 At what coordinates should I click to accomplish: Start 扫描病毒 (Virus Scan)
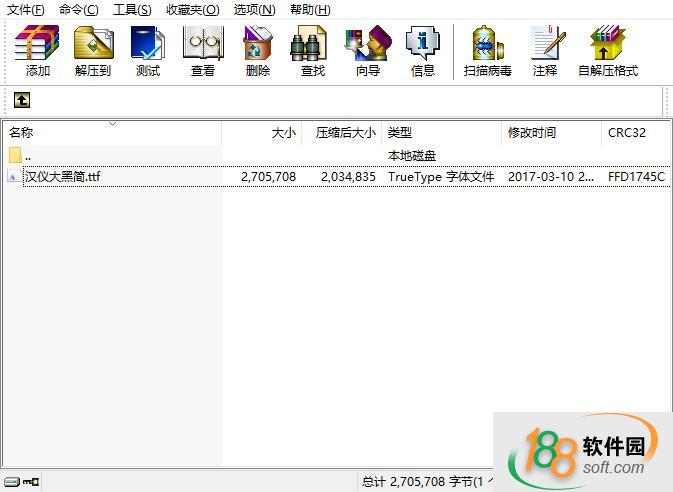point(488,51)
